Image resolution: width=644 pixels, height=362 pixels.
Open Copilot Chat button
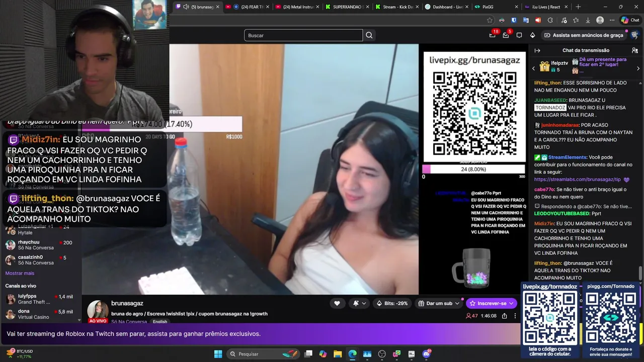(x=630, y=20)
